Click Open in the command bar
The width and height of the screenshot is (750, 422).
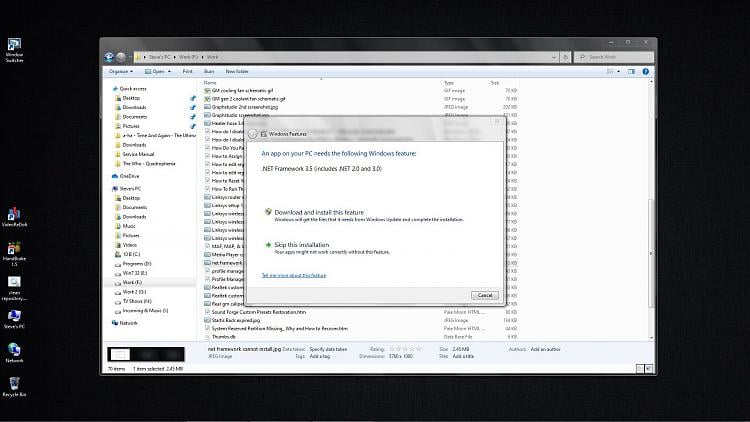[154, 71]
